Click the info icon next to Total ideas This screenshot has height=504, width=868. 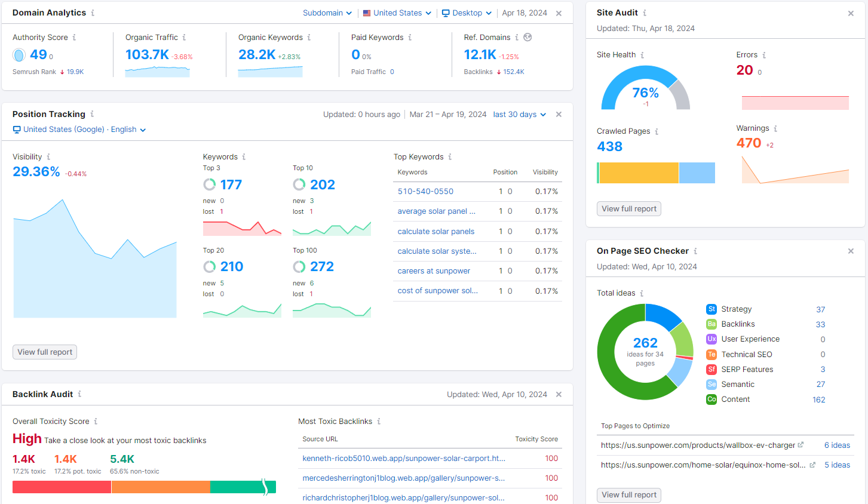(x=642, y=293)
